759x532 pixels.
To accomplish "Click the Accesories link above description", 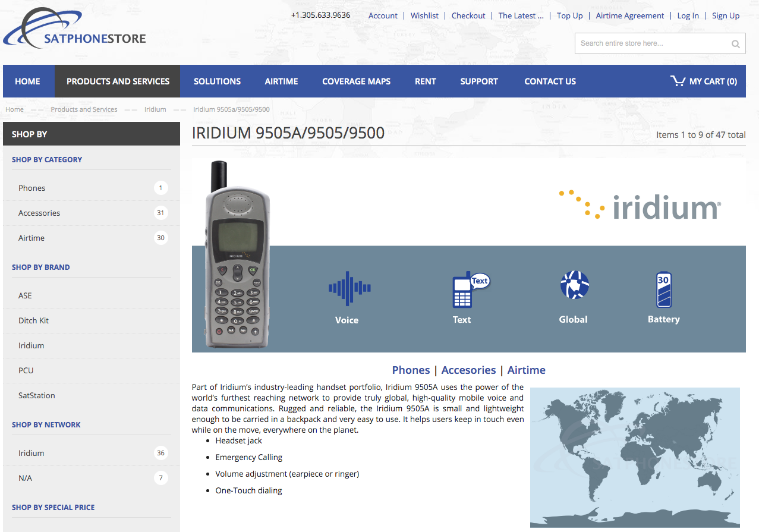I will tap(468, 370).
